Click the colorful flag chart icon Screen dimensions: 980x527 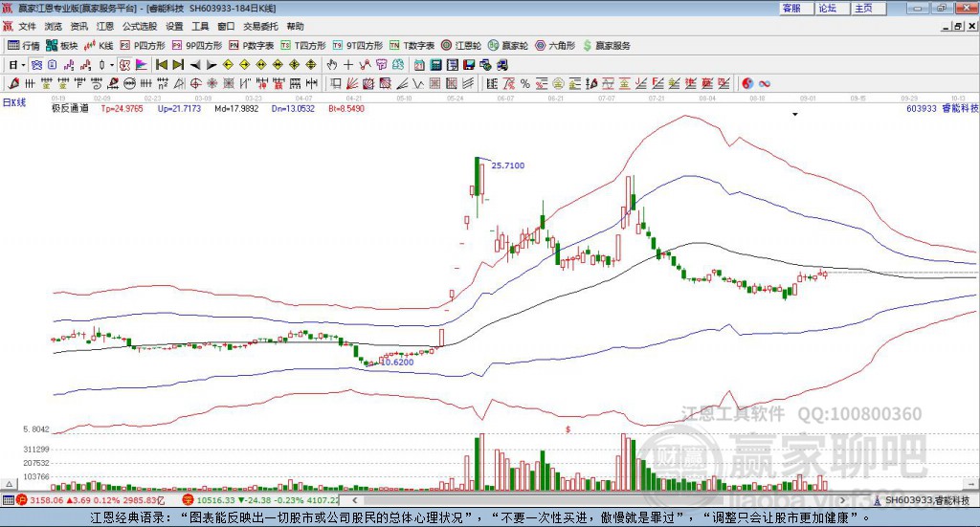[142, 65]
